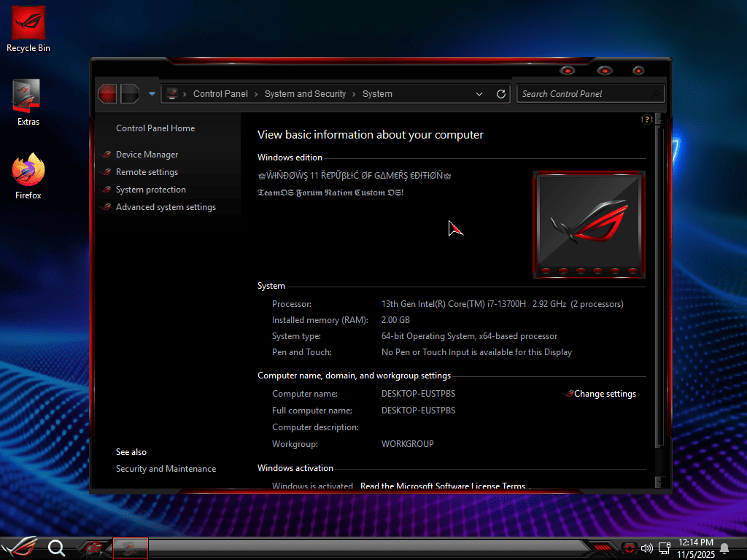747x560 pixels.
Task: Click the dark Forward navigation button
Action: (130, 94)
